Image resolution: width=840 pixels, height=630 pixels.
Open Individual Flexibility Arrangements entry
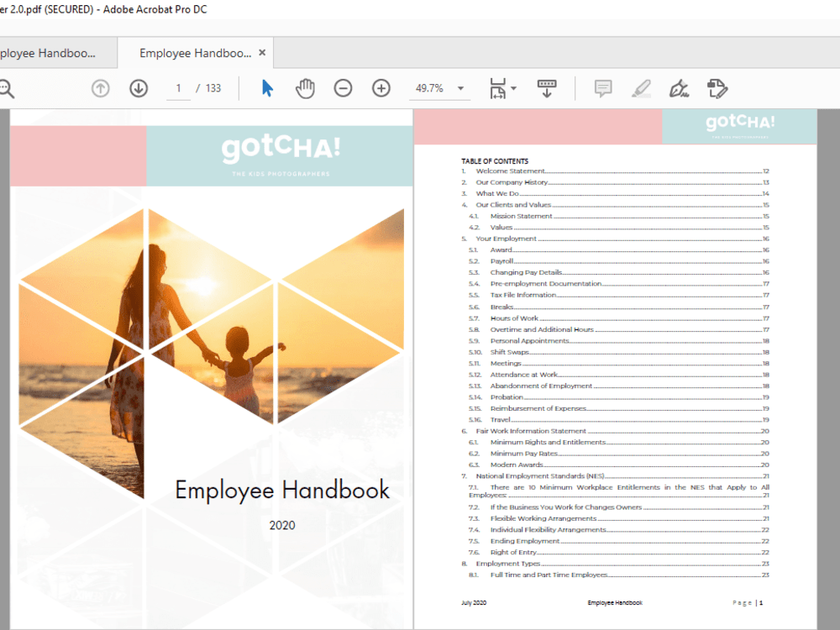(x=619, y=529)
